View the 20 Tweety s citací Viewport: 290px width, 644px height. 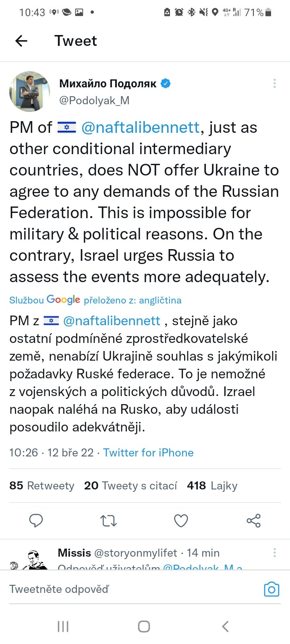pos(130,486)
